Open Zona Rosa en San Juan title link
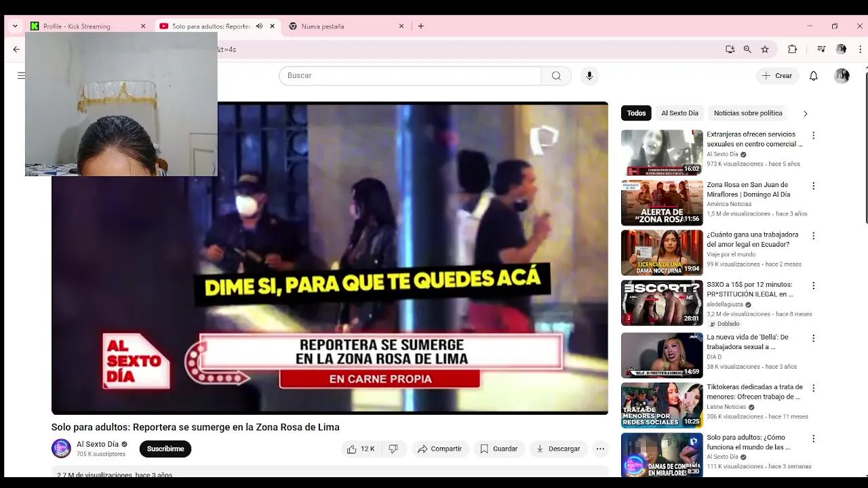The height and width of the screenshot is (488, 868). pos(748,189)
